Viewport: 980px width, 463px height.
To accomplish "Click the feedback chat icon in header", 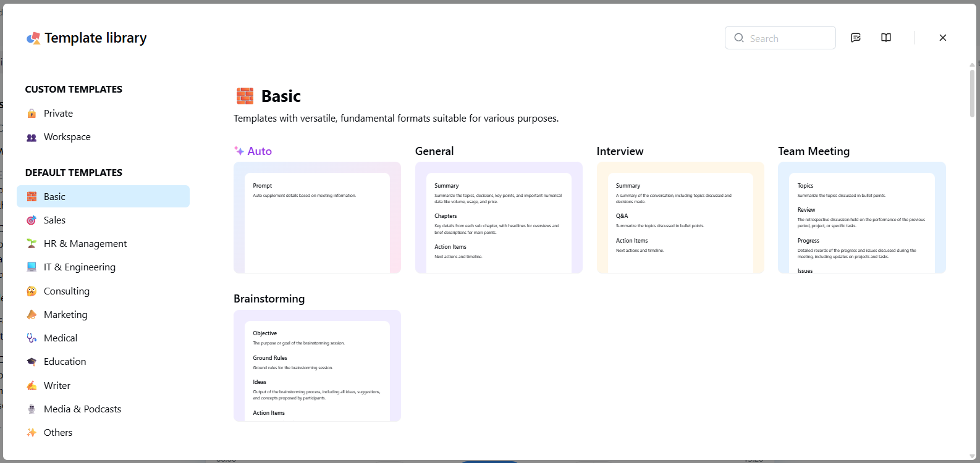I will tap(856, 38).
